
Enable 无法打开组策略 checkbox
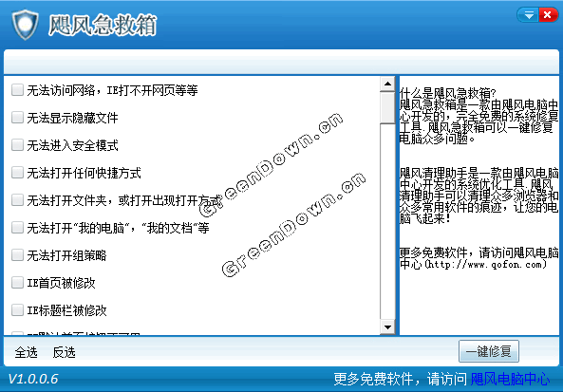pos(17,255)
